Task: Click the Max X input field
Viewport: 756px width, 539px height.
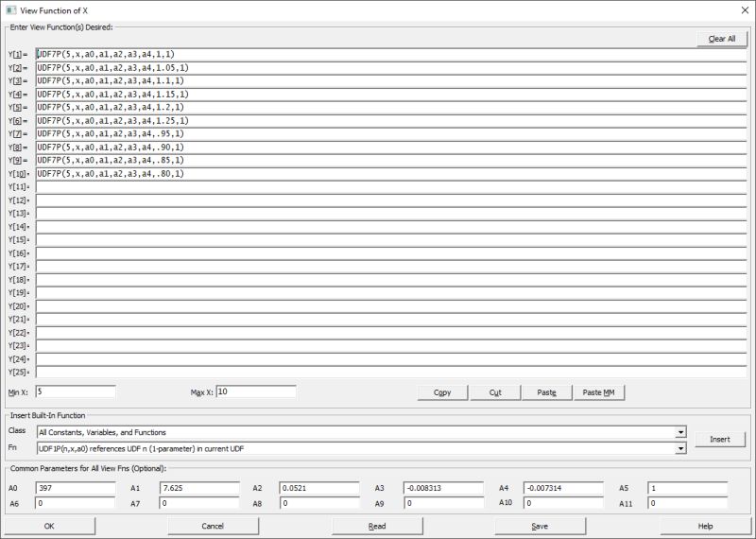Action: [256, 391]
